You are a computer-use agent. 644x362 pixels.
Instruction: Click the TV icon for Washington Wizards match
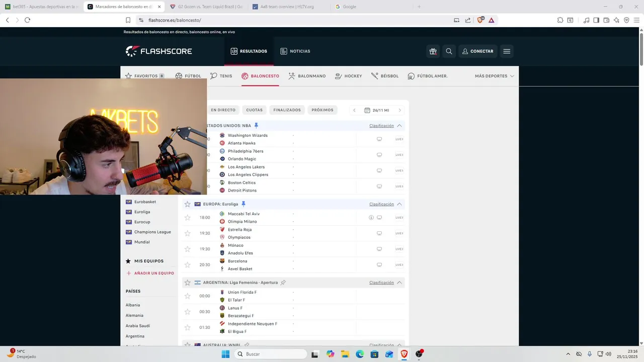379,139
